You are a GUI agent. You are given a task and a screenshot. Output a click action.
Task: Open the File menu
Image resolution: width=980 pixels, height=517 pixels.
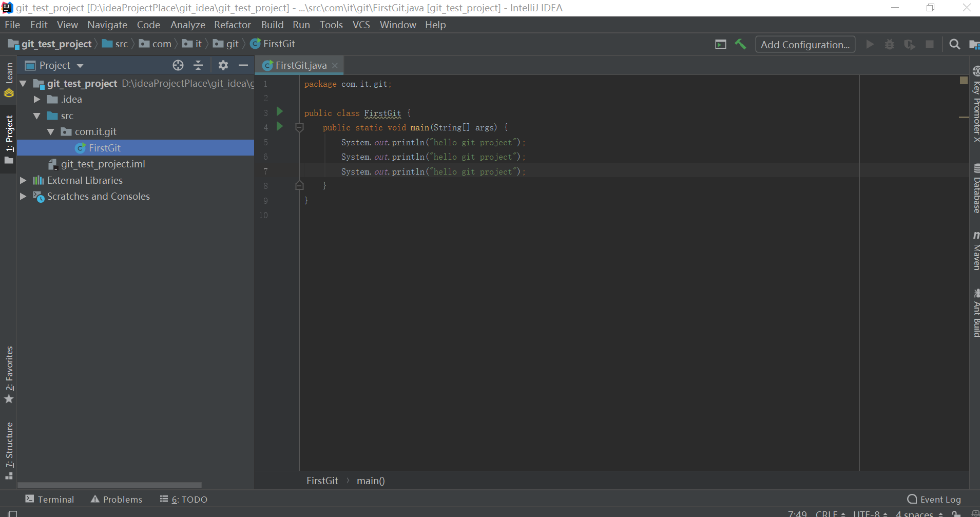coord(12,25)
